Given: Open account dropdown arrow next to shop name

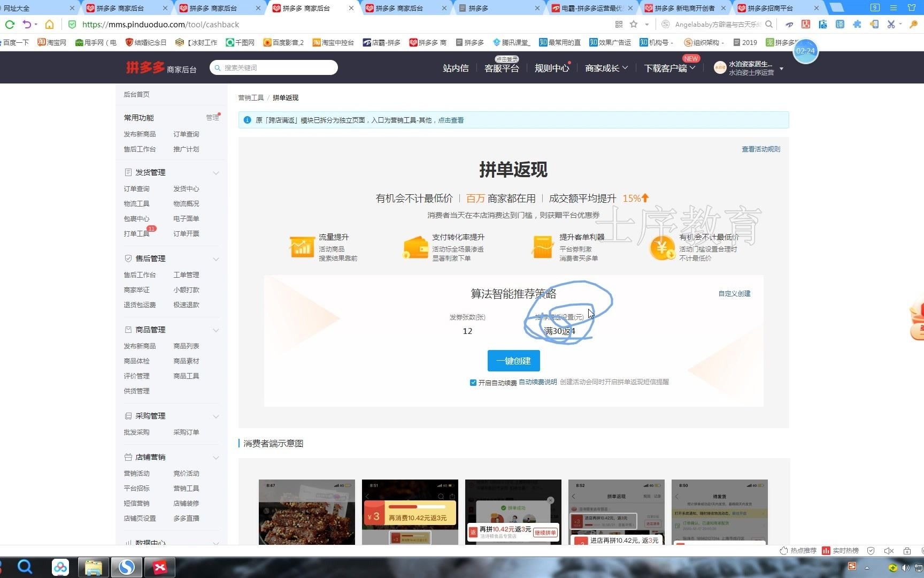Looking at the screenshot, I should (x=782, y=69).
